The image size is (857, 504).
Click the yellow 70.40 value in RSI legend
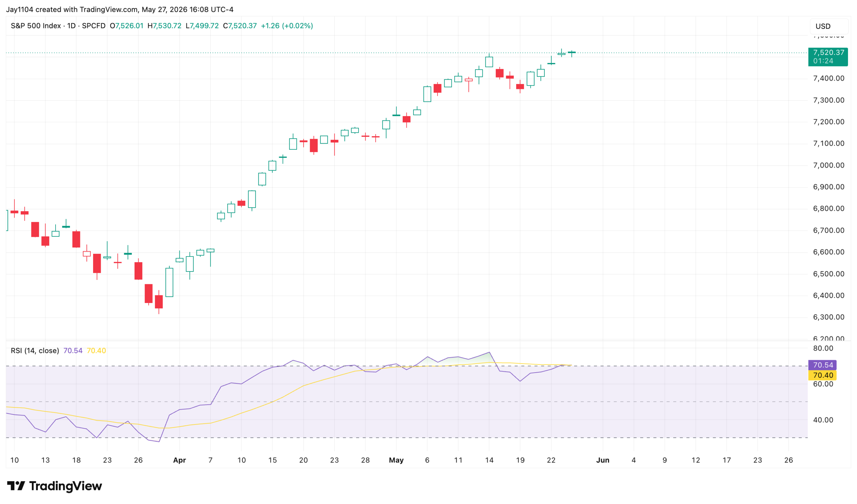pyautogui.click(x=96, y=351)
